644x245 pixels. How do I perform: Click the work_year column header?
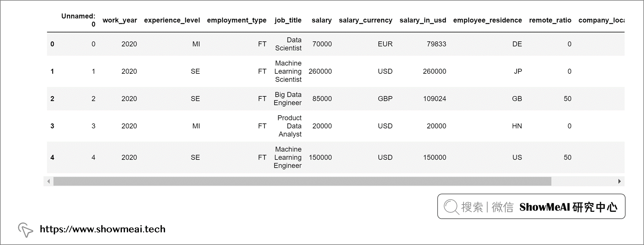[120, 20]
